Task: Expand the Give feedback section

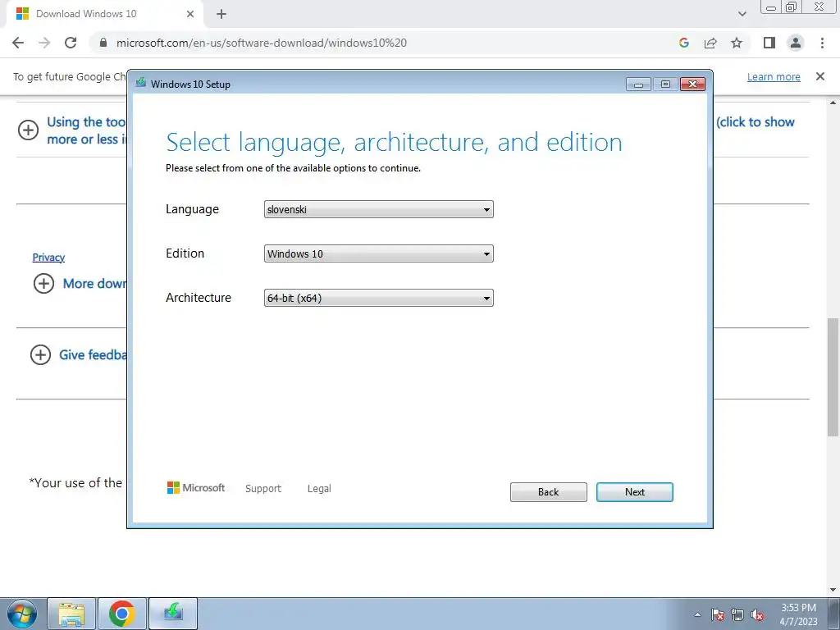Action: pyautogui.click(x=40, y=354)
